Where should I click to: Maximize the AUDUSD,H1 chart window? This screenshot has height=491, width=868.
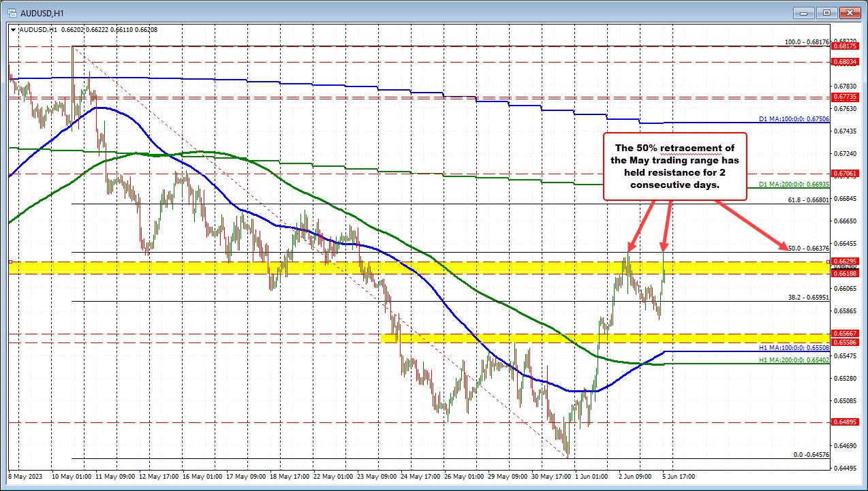[x=828, y=12]
